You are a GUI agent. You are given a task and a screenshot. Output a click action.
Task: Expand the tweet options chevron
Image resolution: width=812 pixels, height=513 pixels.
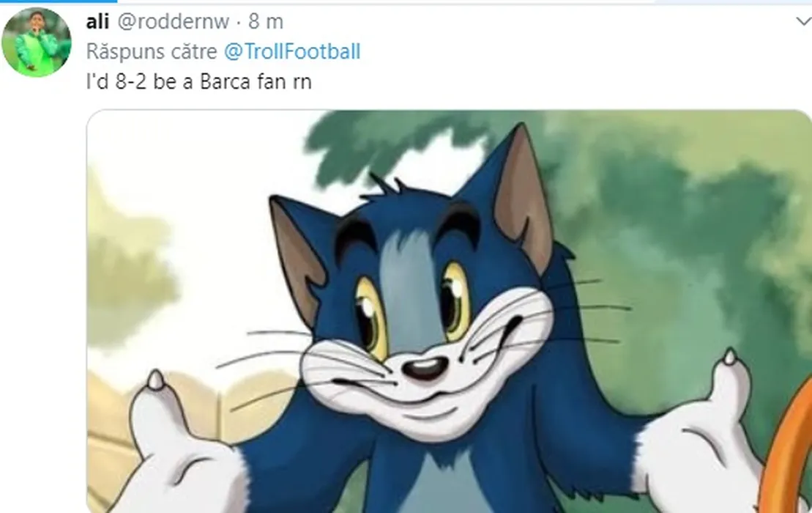pos(803,21)
